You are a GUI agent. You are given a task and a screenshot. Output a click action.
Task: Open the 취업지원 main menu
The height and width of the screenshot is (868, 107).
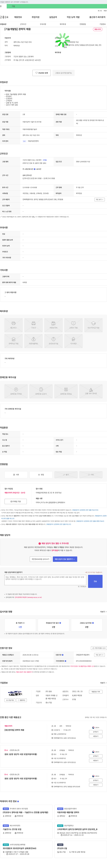point(35,17)
